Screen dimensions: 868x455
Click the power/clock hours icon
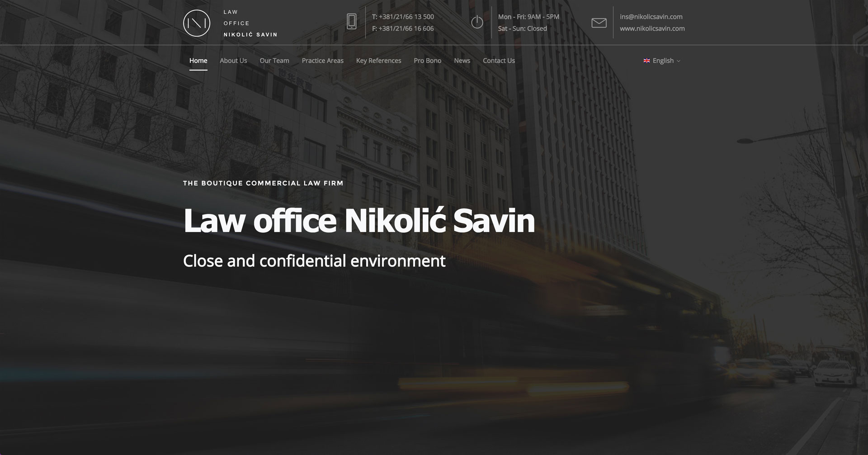(477, 22)
